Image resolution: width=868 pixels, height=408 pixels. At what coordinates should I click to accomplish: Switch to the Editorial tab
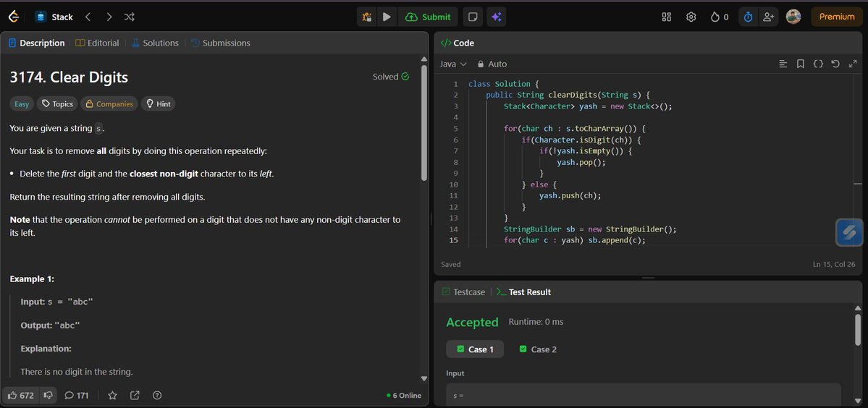[x=97, y=43]
